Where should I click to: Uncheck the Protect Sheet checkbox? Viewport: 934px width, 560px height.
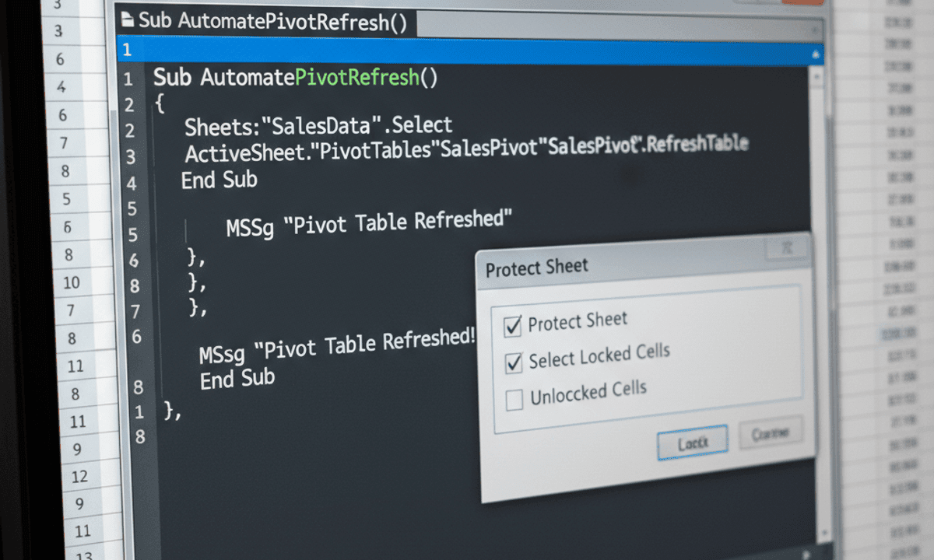[513, 326]
